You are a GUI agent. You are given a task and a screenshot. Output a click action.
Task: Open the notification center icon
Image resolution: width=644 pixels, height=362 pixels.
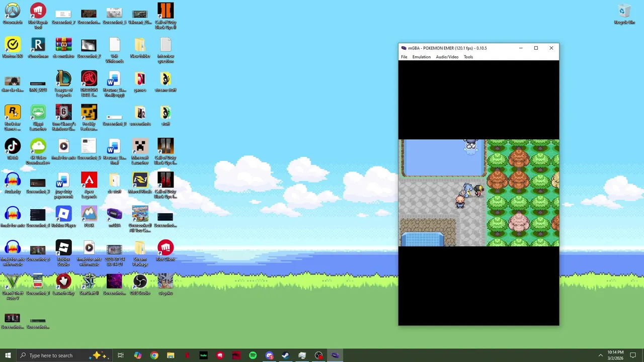(x=633, y=355)
